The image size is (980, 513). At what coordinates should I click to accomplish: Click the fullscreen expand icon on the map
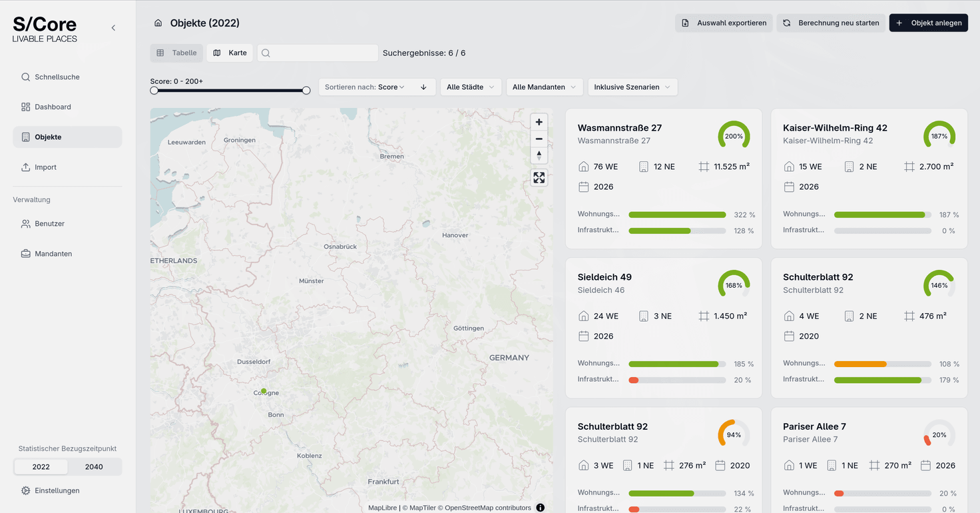click(539, 178)
